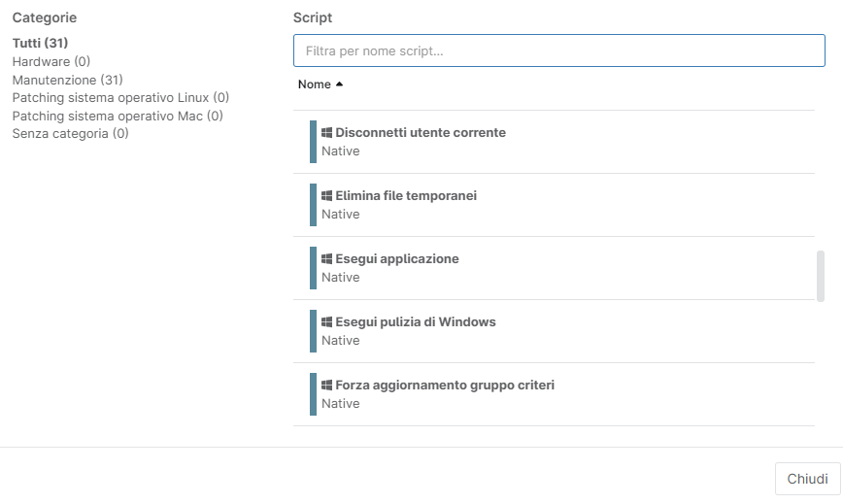The image size is (843, 504).
Task: Click the script list scrollbar thumb
Action: click(821, 276)
